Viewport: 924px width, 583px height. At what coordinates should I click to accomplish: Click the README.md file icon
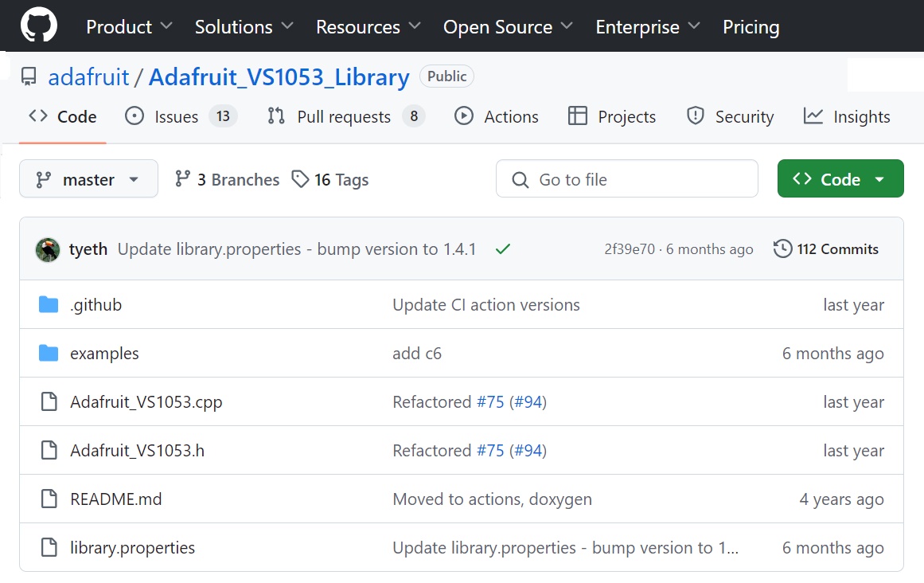pyautogui.click(x=49, y=499)
